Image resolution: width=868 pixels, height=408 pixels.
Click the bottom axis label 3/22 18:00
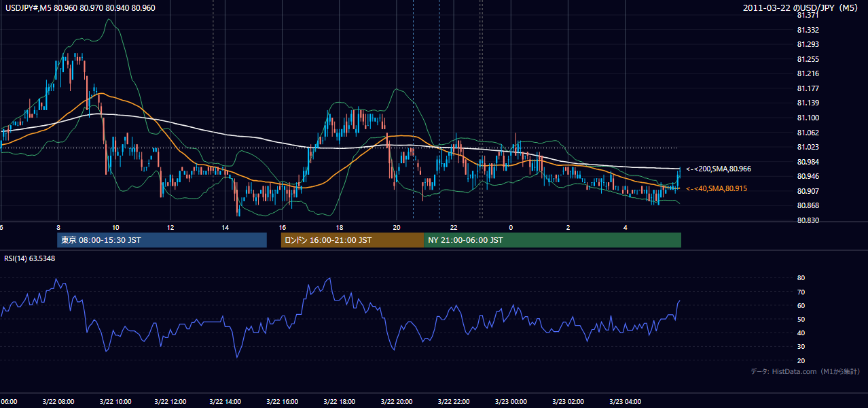[340, 401]
